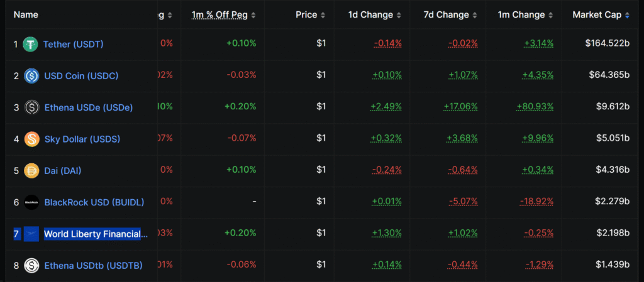Click the Ethena USDe logo icon
Viewport: 644px width, 282px height.
pyautogui.click(x=32, y=107)
